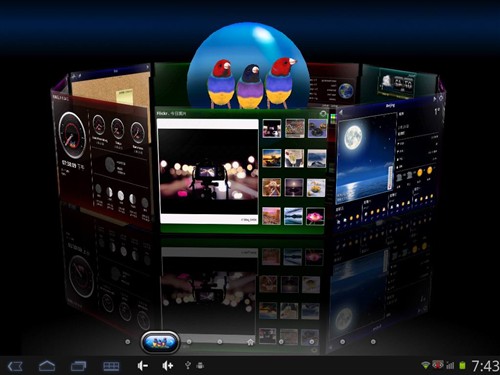Open the yellow fruit bowl thumbnail

[x=316, y=187]
